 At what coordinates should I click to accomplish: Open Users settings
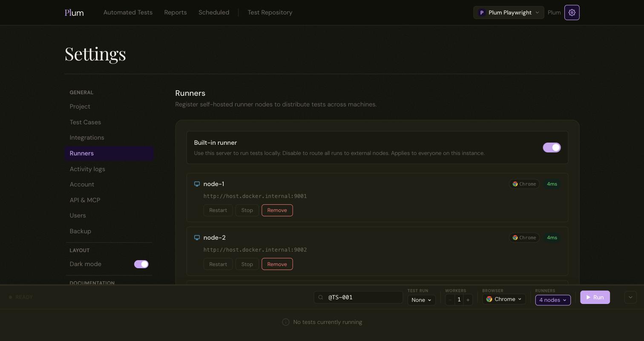coord(109,215)
